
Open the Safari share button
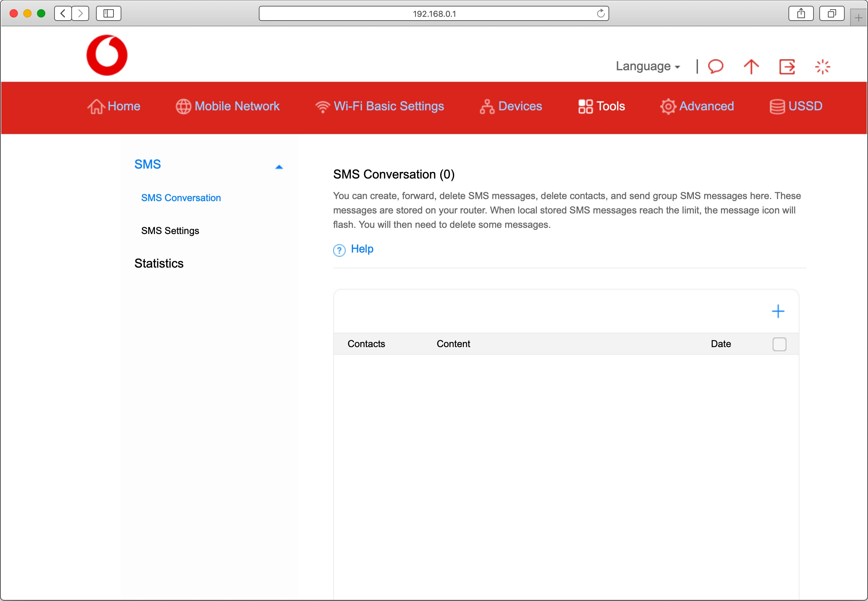[800, 14]
